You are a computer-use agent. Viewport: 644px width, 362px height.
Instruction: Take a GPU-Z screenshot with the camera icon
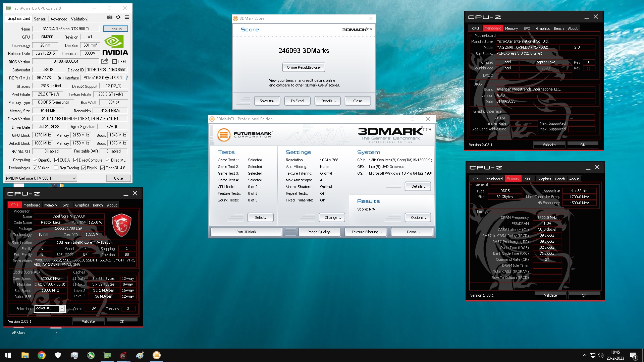tap(110, 17)
